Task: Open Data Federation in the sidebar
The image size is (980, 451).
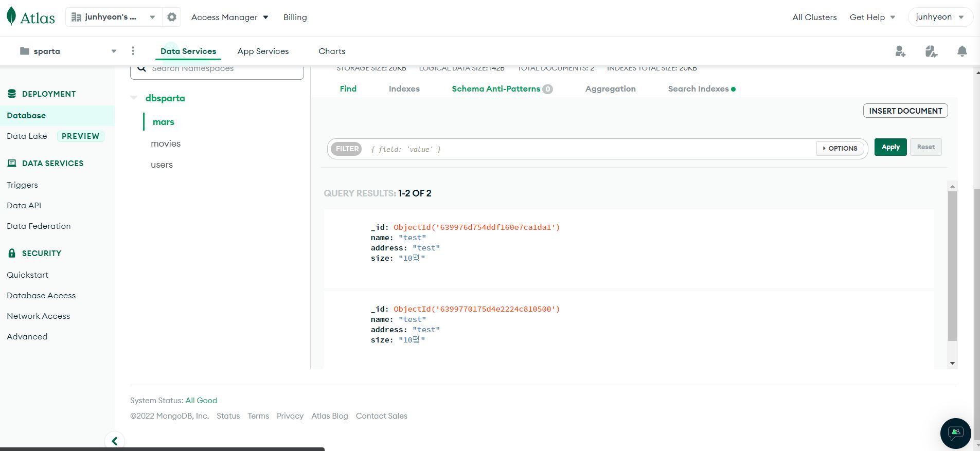Action: point(39,226)
